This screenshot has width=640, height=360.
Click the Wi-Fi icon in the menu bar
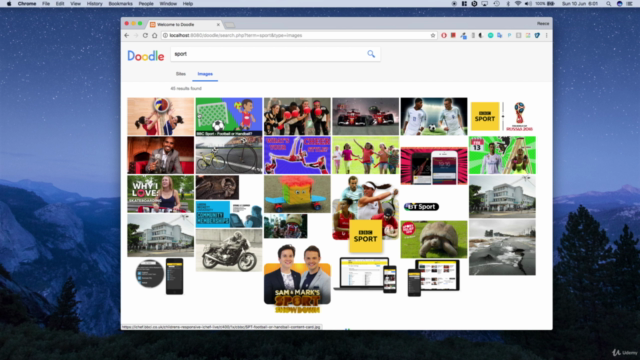(518, 4)
